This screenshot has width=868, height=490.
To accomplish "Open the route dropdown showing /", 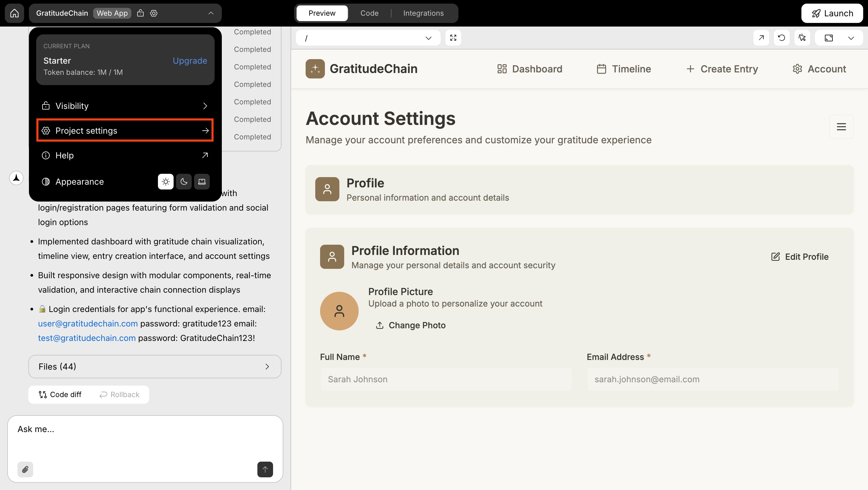I will (x=368, y=37).
